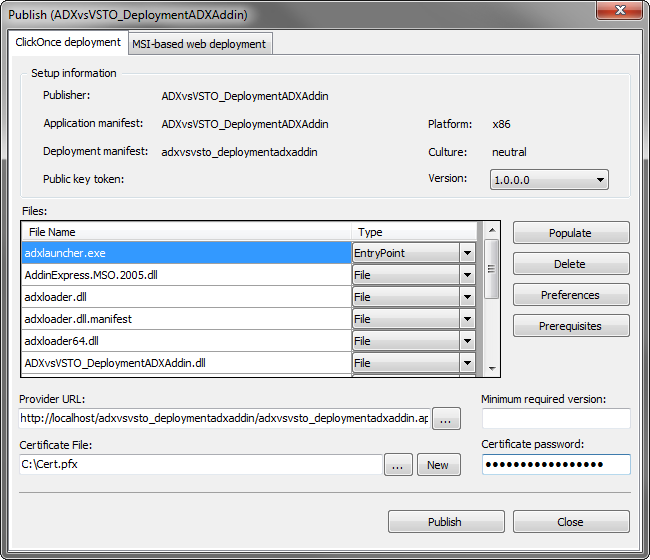Select adxlauncher.exe file row
Viewport: 650px width, 560px height.
pos(187,253)
